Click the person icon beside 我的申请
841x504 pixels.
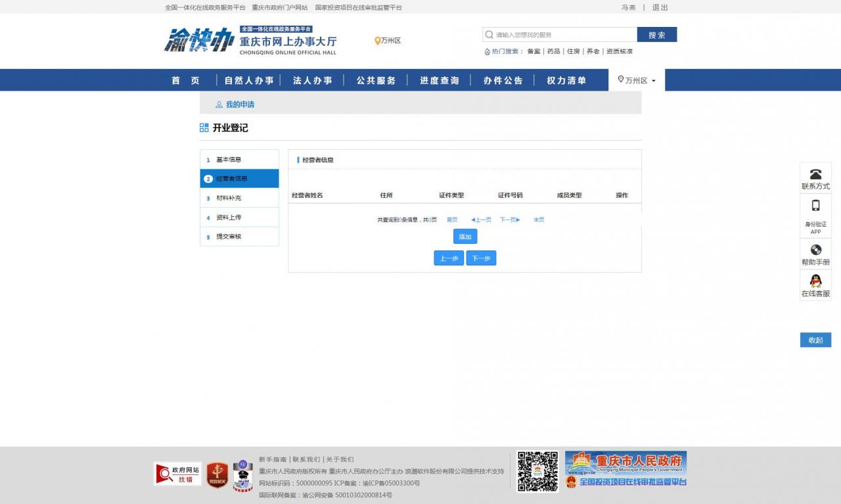point(219,104)
